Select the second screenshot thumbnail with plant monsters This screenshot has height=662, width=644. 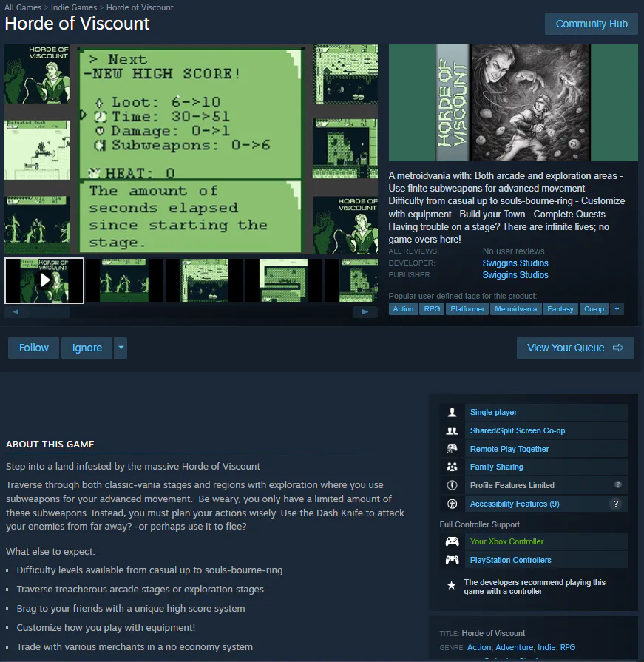point(123,280)
